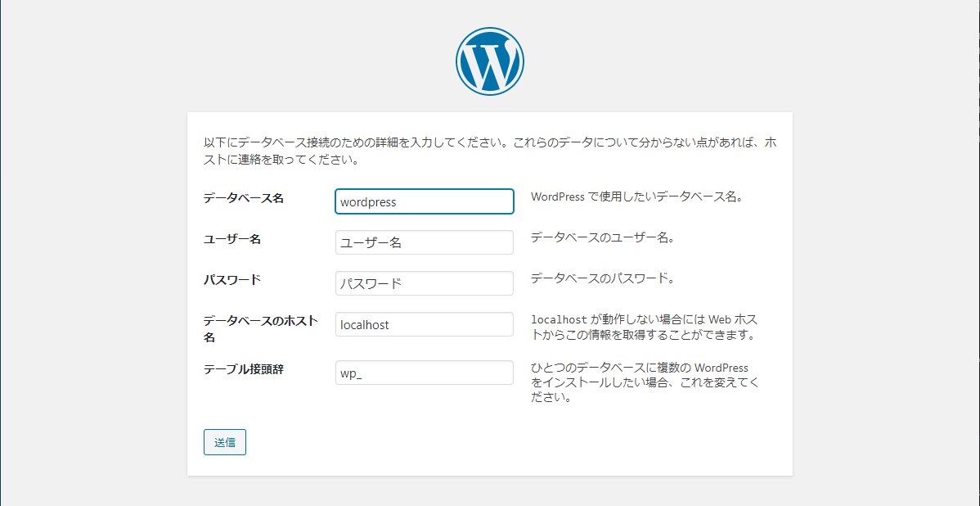The width and height of the screenshot is (980, 506).
Task: Click the パスワード input field
Action: pos(425,283)
